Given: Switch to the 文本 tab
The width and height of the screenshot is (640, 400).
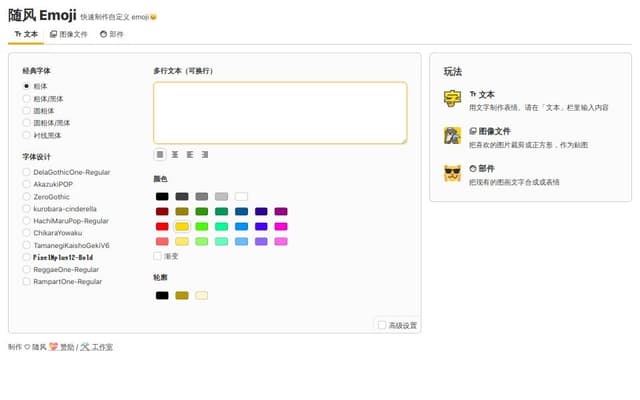Looking at the screenshot, I should click(x=26, y=34).
